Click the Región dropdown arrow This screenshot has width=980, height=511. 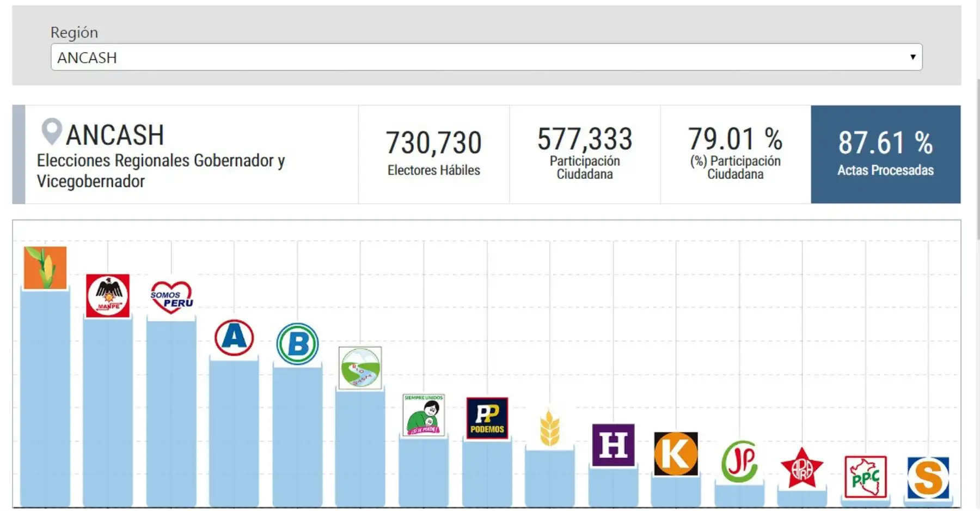point(912,57)
